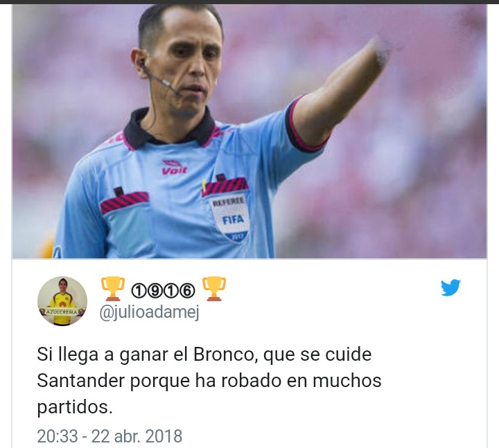Click the word Bronco in tweet
This screenshot has width=499, height=448.
coord(226,354)
